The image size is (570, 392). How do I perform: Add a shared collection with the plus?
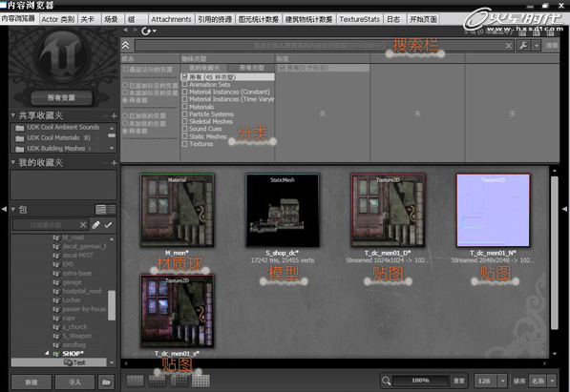pyautogui.click(x=114, y=116)
